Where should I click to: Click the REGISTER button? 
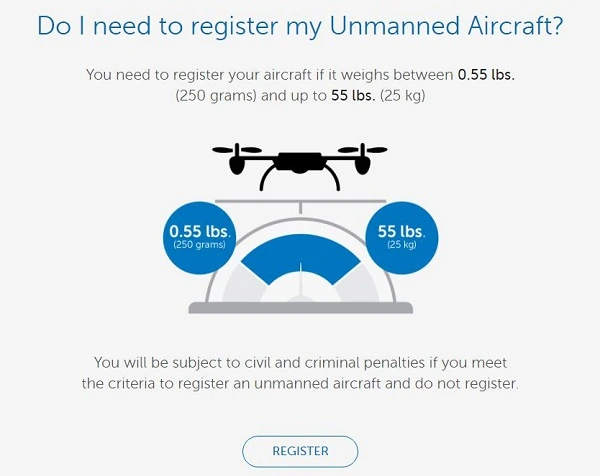(300, 451)
